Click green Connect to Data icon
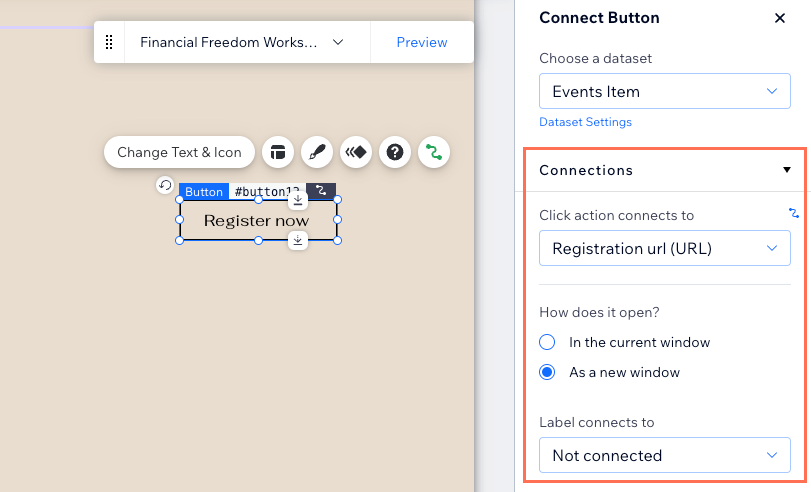Viewport: 811px width, 492px height. click(434, 152)
